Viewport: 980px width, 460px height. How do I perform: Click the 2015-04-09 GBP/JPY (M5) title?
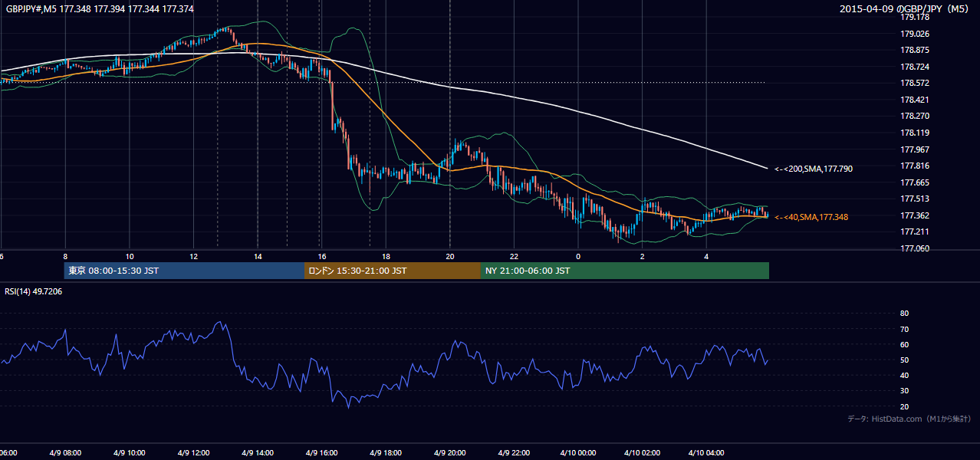[x=905, y=8]
